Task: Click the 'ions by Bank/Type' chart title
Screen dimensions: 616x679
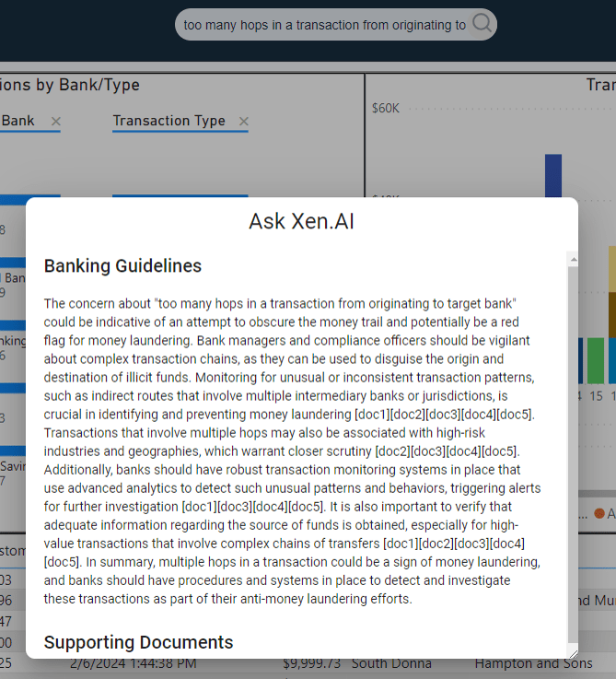Action: pyautogui.click(x=70, y=85)
